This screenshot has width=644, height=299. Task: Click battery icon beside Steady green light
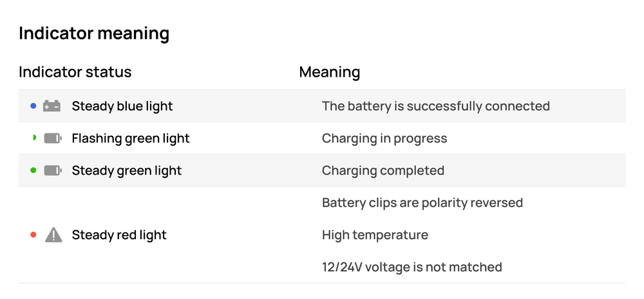click(53, 171)
